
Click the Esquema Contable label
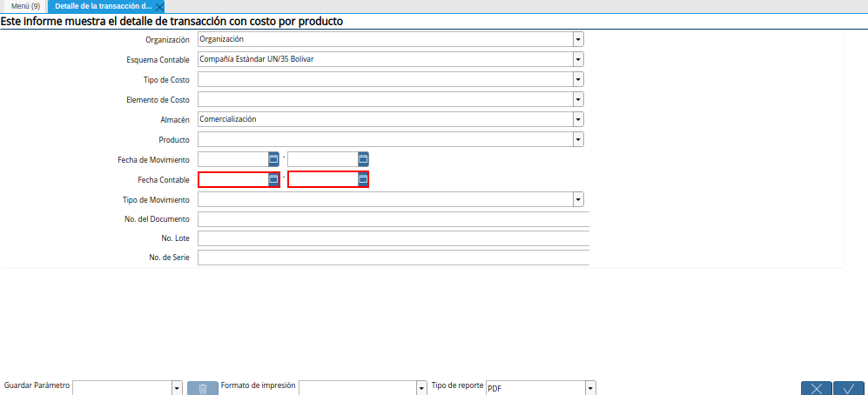point(158,60)
